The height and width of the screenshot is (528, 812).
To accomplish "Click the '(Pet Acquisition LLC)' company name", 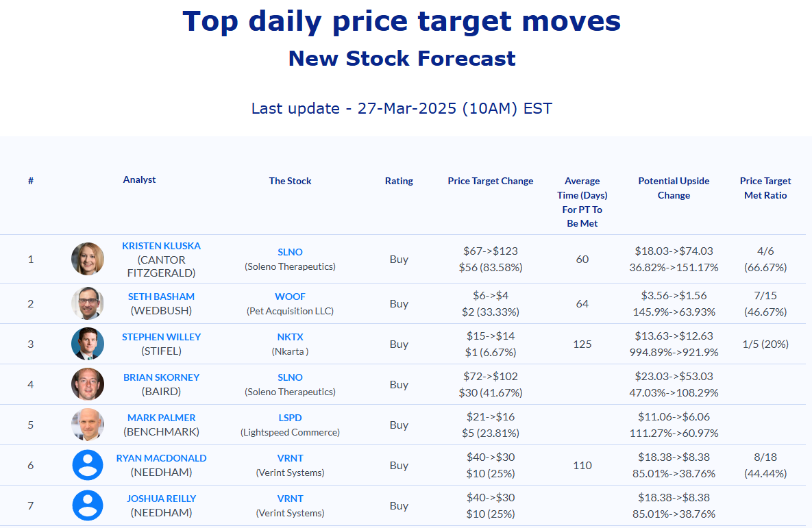I will pyautogui.click(x=290, y=311).
